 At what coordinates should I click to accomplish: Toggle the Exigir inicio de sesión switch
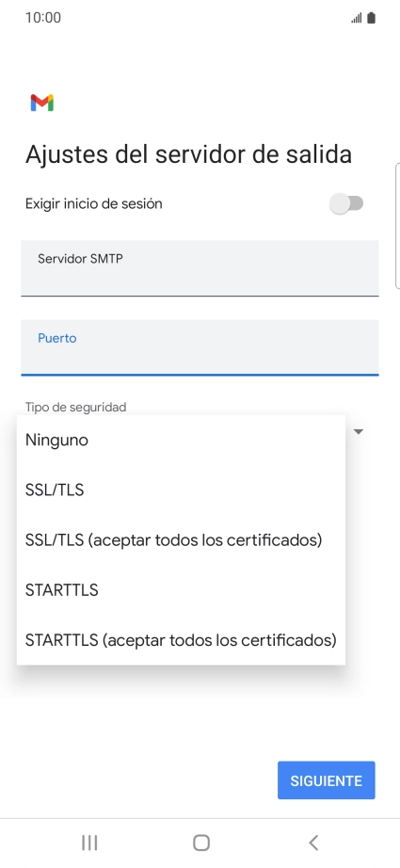(346, 203)
